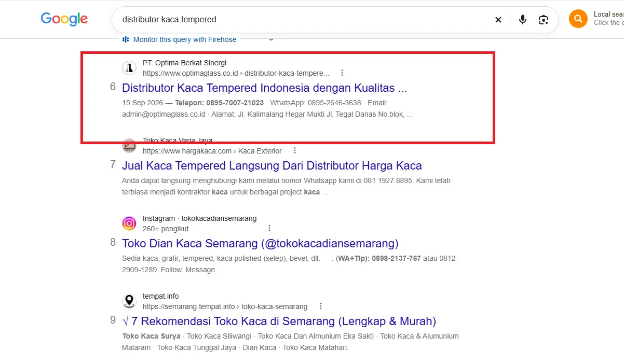Click the orange search extension icon
The width and height of the screenshot is (624, 364).
point(578,19)
